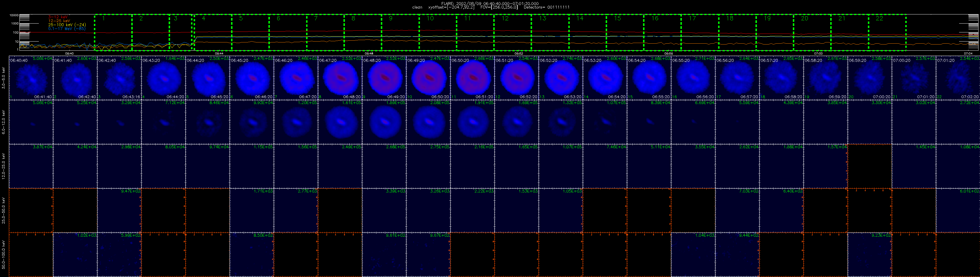980x277 pixels.
Task: Click the "25.0-50.0 keV" row label
Action: [x=4, y=210]
